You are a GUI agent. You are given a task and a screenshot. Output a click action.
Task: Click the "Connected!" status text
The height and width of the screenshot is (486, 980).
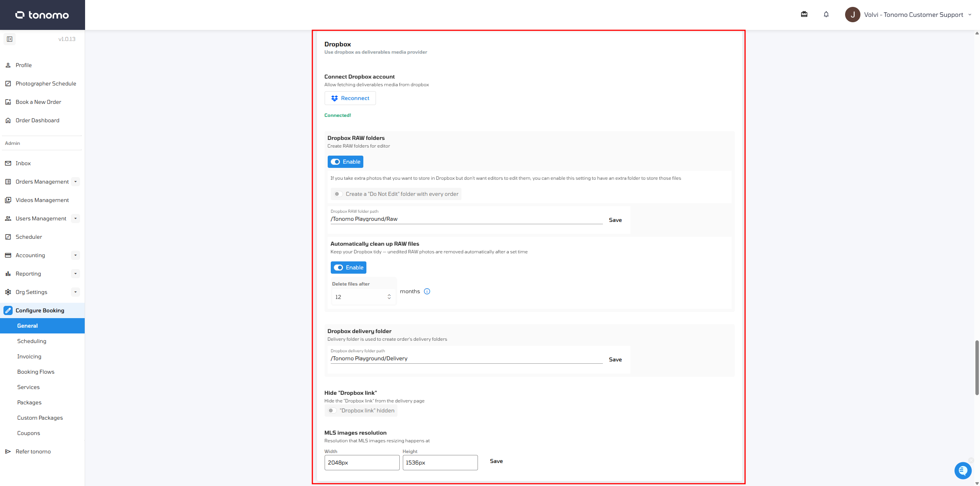[x=338, y=115]
